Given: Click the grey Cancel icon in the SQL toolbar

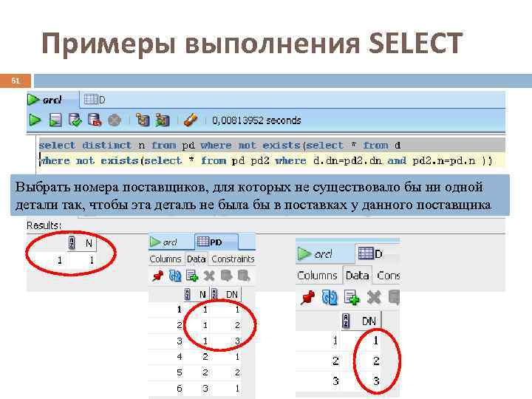Looking at the screenshot, I should pos(115,120).
